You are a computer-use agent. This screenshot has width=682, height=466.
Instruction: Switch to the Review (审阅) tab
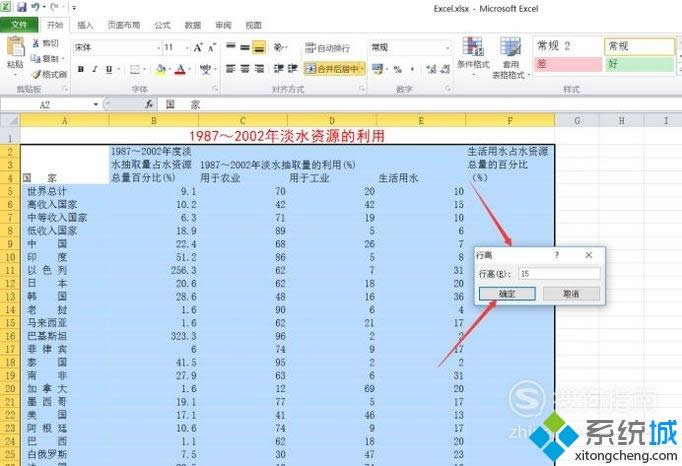pyautogui.click(x=223, y=25)
